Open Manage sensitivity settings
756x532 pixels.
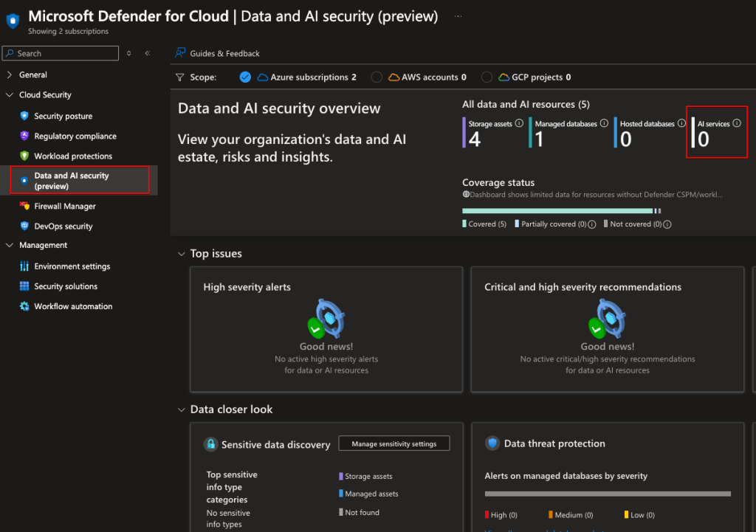coord(394,443)
